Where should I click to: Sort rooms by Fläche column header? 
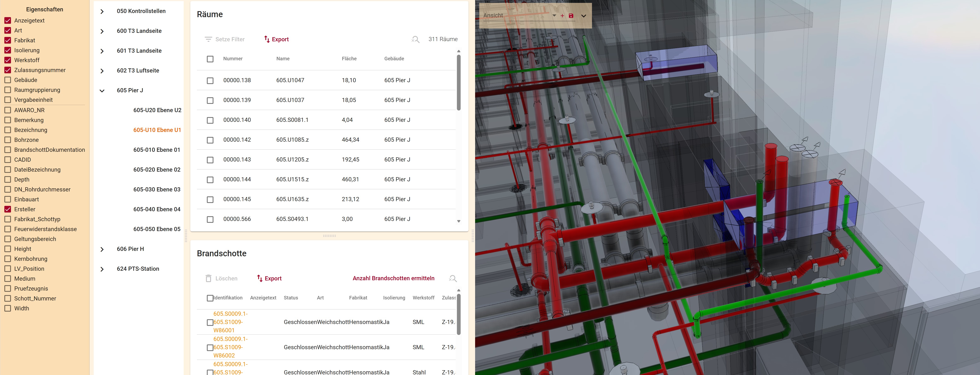(x=349, y=59)
